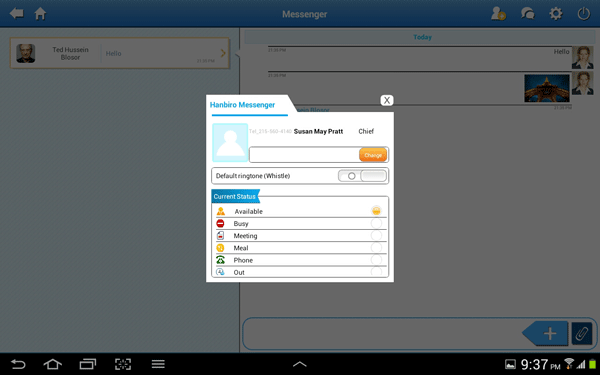Screen dimensions: 600x375
Task: Select the Meeting status radio button
Action: pos(376,235)
